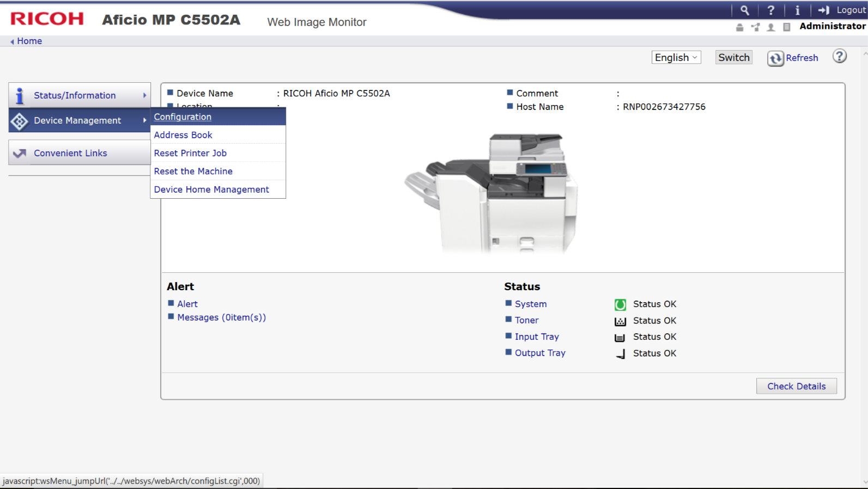Click the Refresh circular arrows icon

coord(775,58)
